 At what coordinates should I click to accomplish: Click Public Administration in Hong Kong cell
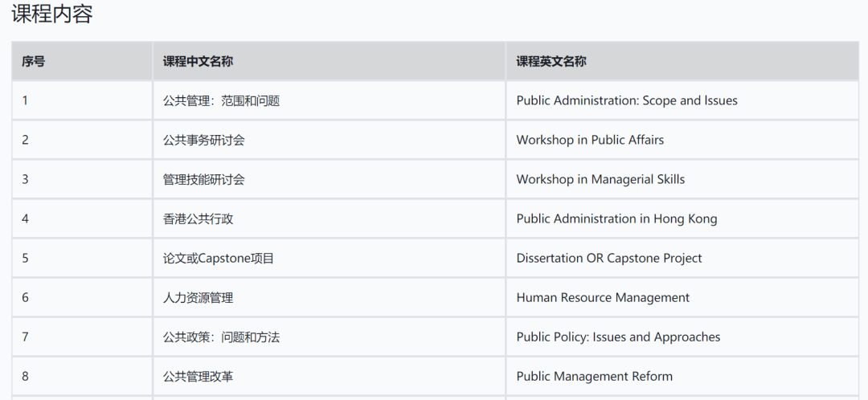tap(682, 218)
